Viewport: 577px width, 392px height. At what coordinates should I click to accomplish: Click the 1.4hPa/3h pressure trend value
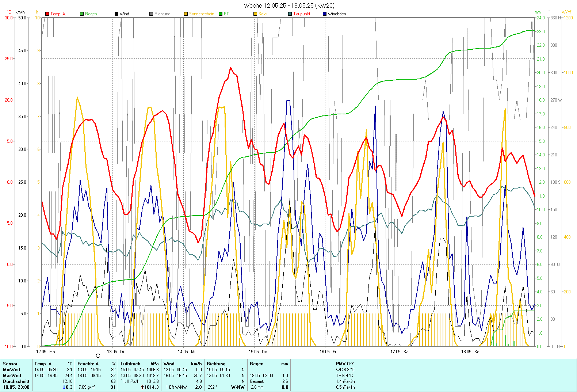tap(345, 381)
